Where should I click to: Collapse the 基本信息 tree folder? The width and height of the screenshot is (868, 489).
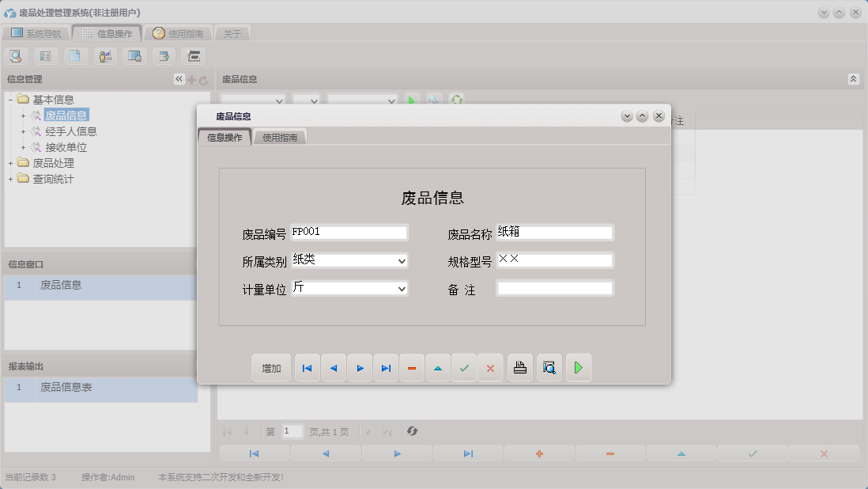(10, 99)
